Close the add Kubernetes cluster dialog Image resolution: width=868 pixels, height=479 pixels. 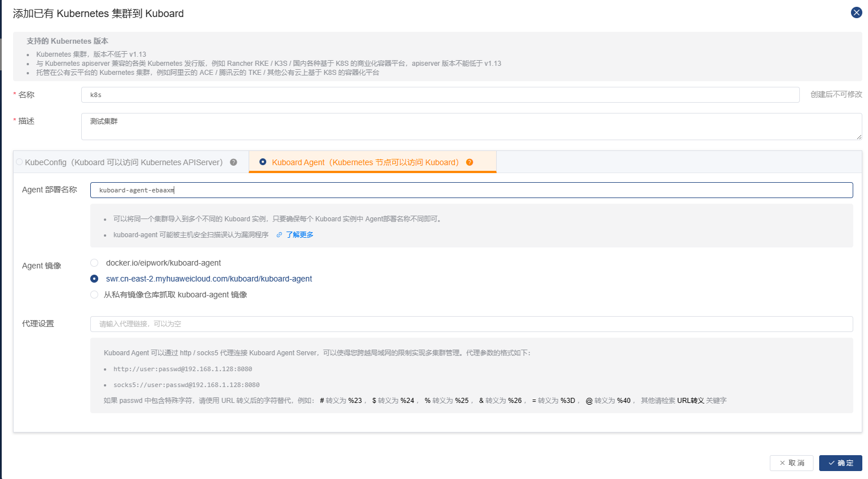(856, 12)
